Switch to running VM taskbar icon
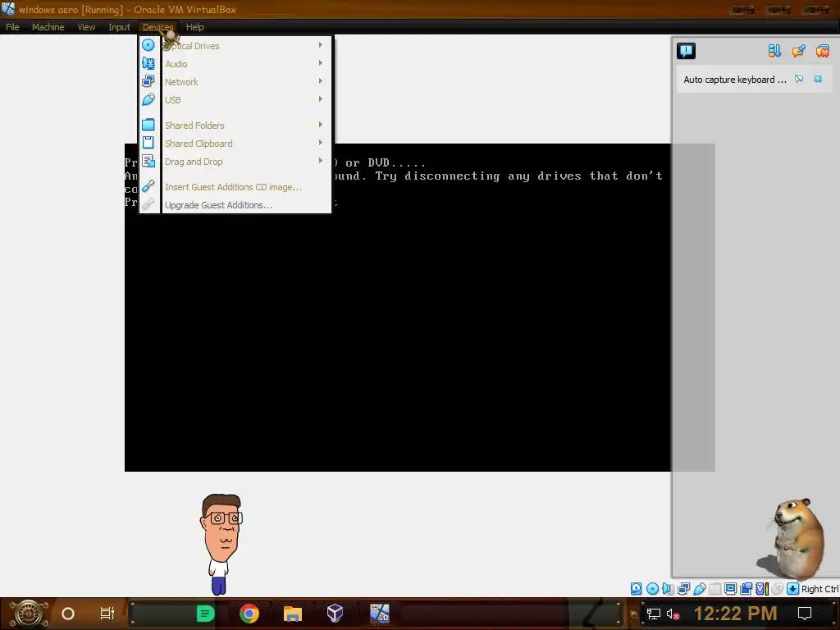The width and height of the screenshot is (840, 630). 380,614
